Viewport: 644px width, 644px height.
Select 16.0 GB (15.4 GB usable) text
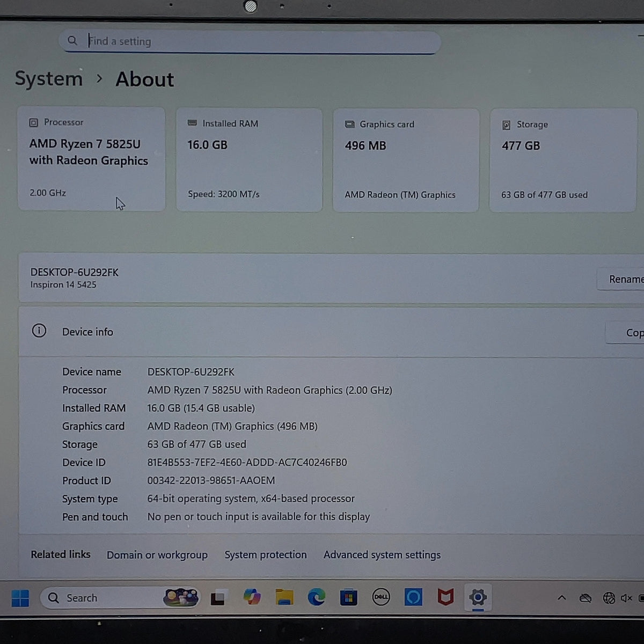point(201,408)
